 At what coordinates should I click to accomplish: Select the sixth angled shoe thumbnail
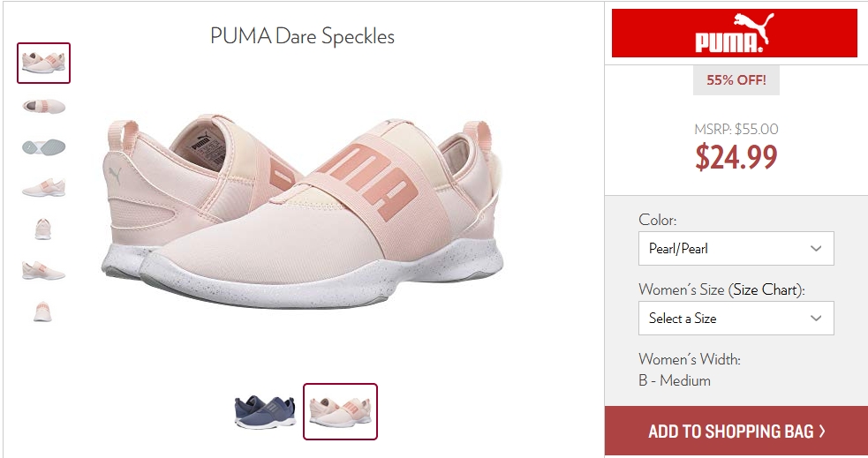44,271
